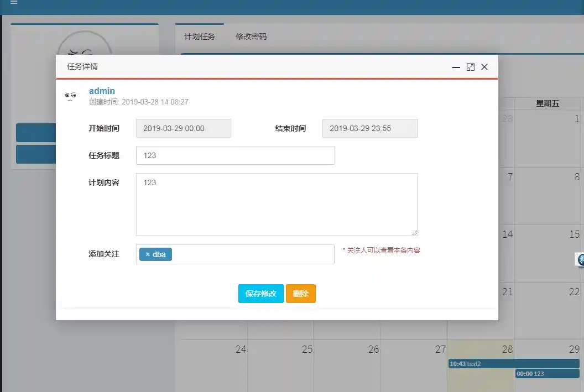Switch to the 计划任务 tab
The image size is (584, 392).
(x=200, y=36)
